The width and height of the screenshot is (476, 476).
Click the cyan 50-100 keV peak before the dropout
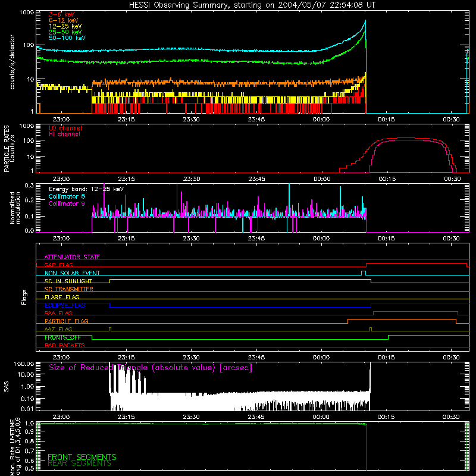click(365, 21)
